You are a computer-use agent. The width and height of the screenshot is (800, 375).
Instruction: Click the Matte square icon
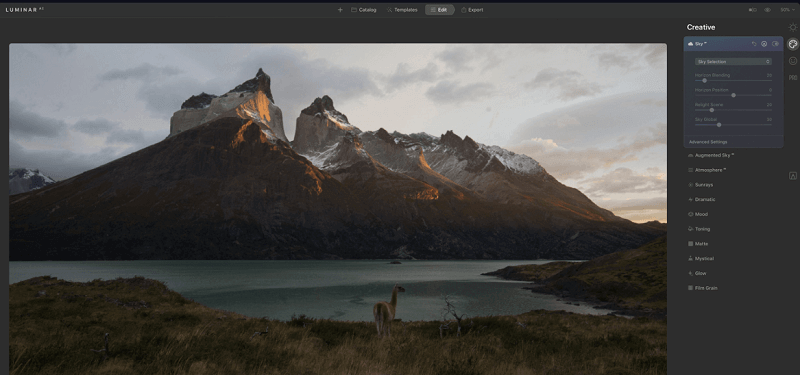click(690, 244)
